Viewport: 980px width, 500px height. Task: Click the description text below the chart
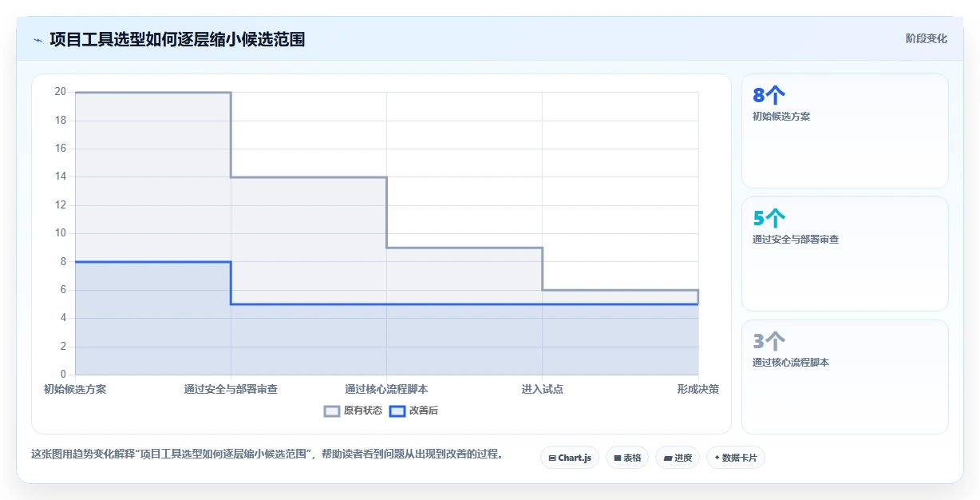(267, 454)
